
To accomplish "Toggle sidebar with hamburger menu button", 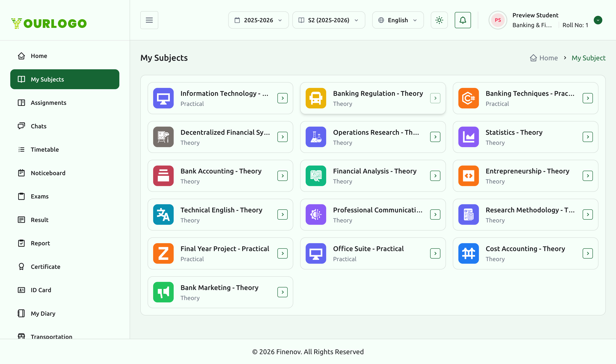I will 149,20.
